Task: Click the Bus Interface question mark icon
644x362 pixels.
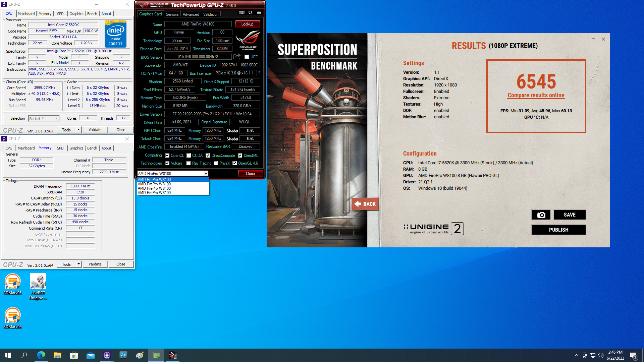Action: click(x=259, y=73)
